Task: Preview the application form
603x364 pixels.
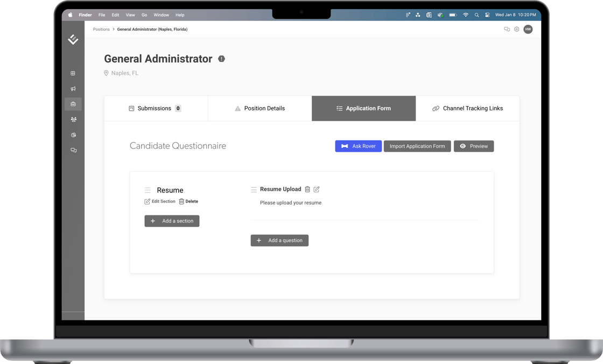Action: [x=474, y=146]
